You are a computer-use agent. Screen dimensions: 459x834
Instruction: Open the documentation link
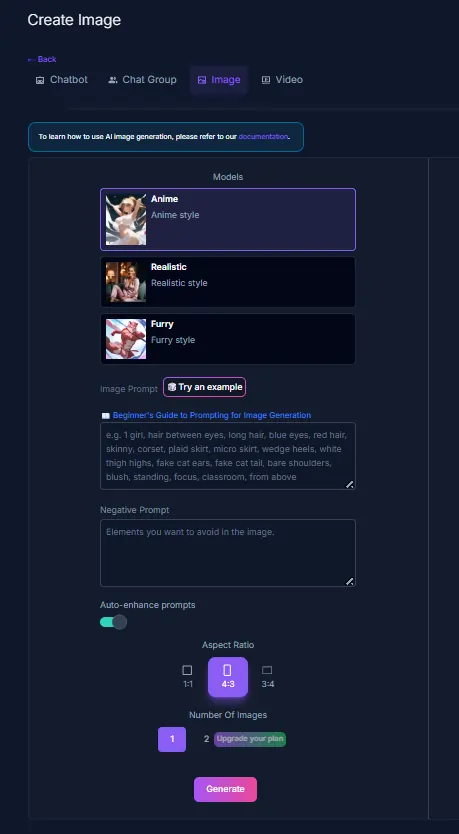(263, 137)
